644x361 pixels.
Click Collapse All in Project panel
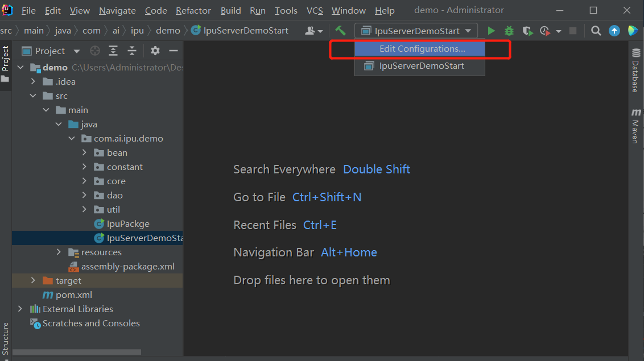coord(132,51)
